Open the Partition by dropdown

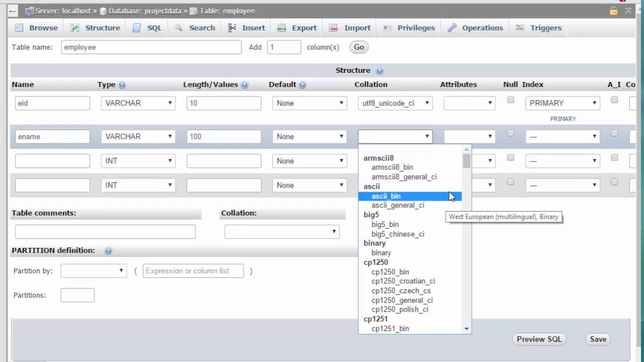[x=94, y=270]
